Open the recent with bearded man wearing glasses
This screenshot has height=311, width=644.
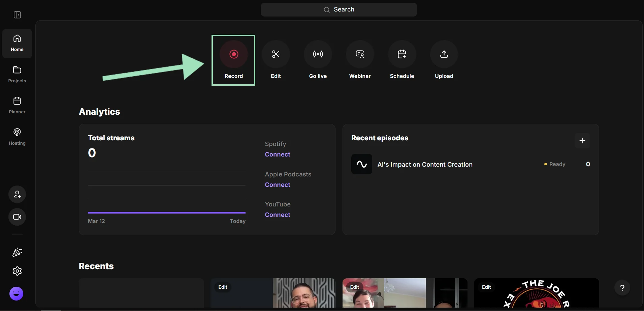point(273,293)
